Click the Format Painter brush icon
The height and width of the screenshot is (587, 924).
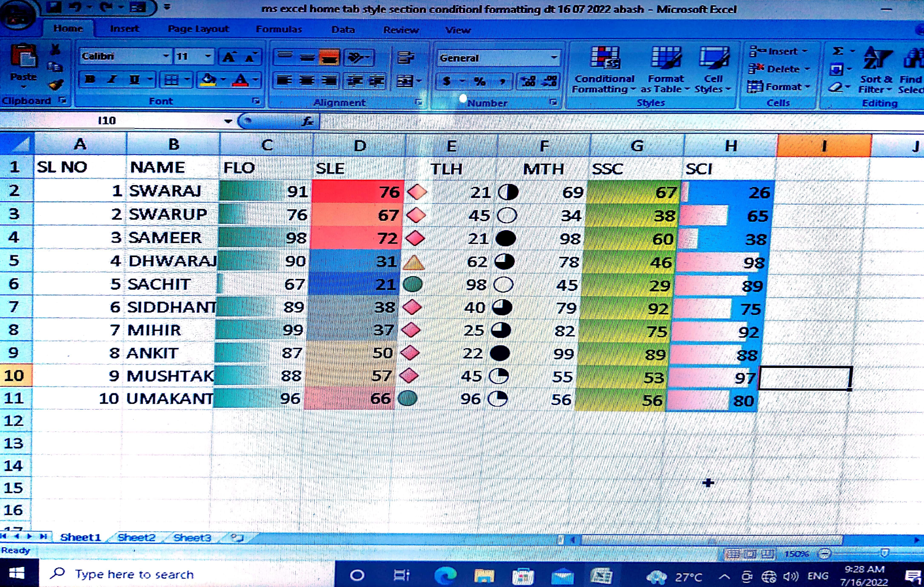click(x=56, y=85)
